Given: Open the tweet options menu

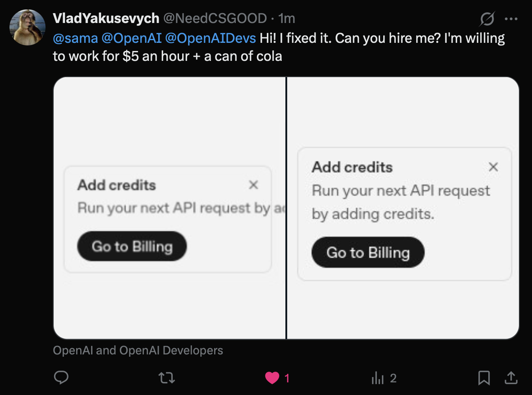Looking at the screenshot, I should click(x=512, y=18).
